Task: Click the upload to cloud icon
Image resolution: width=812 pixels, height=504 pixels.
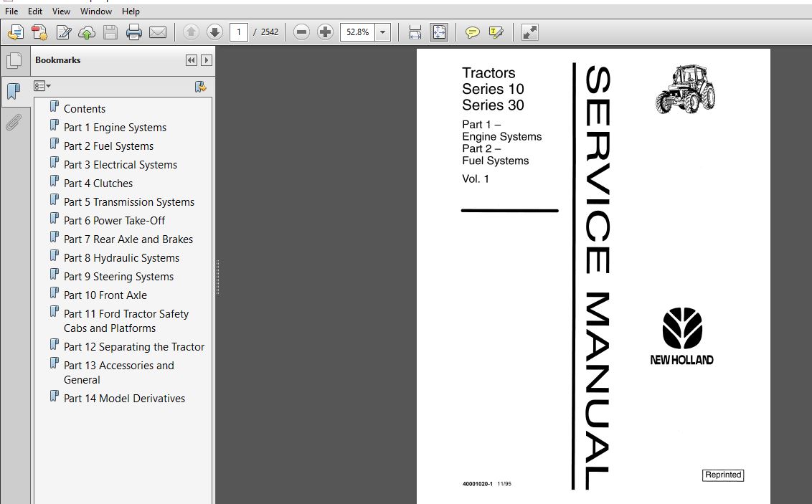Action: click(x=87, y=32)
